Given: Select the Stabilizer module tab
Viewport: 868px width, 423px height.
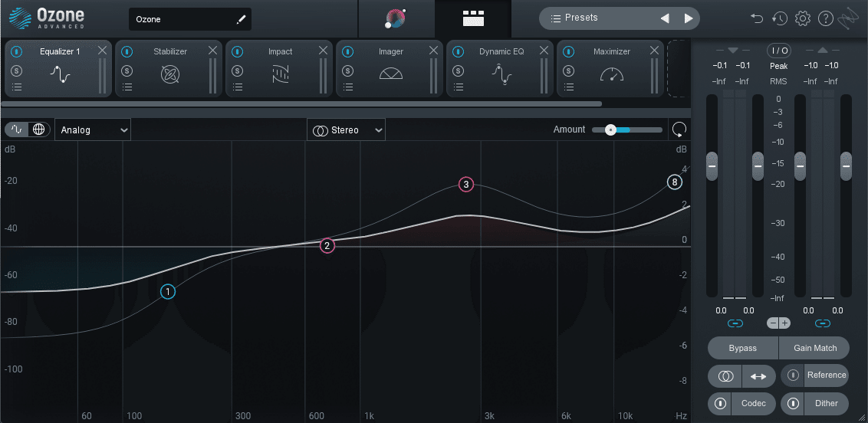Looking at the screenshot, I should point(170,69).
